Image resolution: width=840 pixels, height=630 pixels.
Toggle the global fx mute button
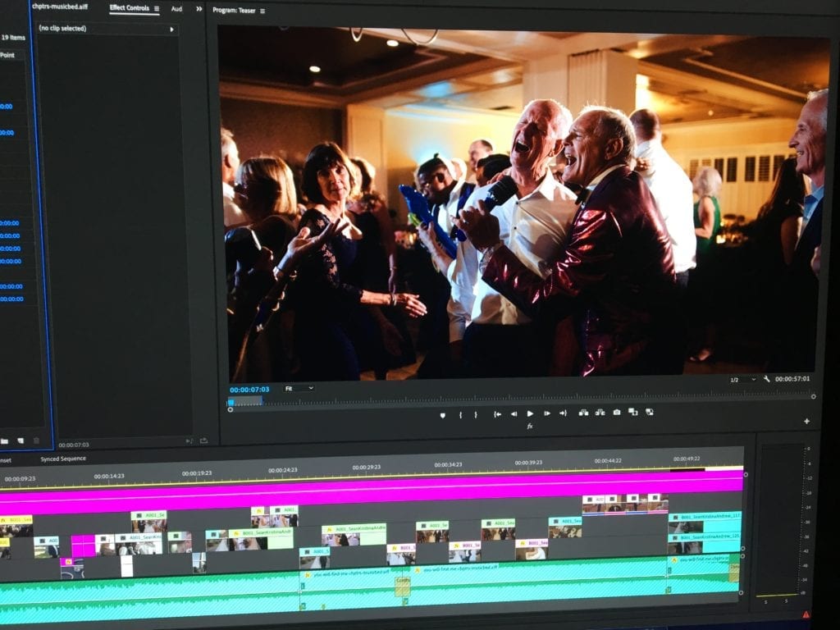(x=530, y=427)
